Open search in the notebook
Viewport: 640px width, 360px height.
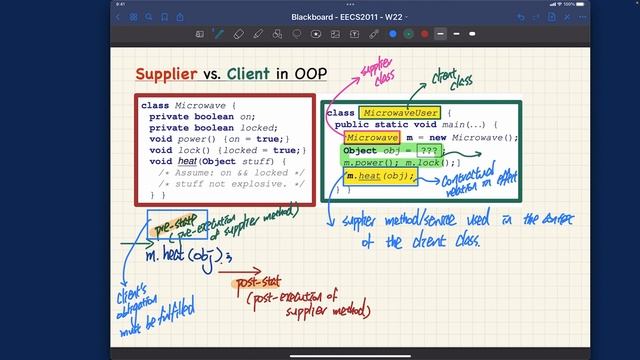coord(149,17)
